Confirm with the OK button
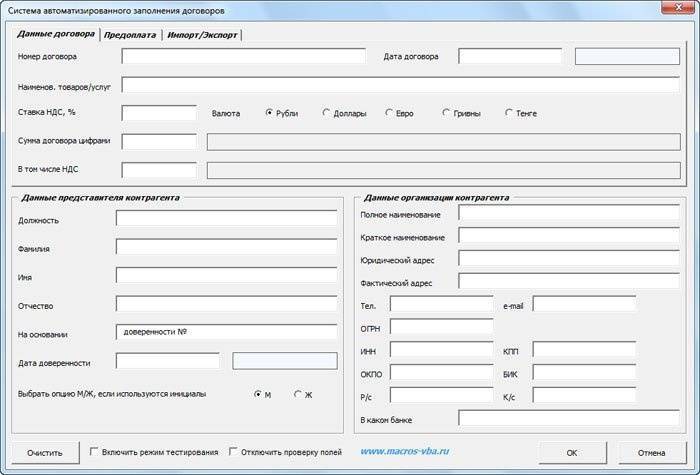 tap(572, 452)
